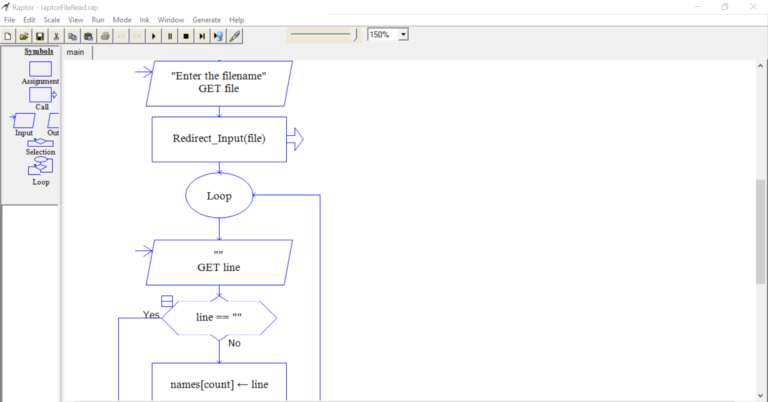Click the comment marker beside the diamond

167,301
